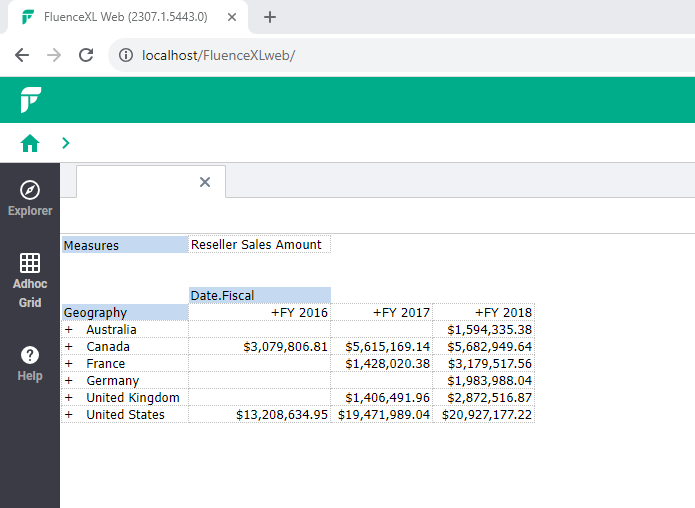Click the Date.Fiscal dimension header
The image size is (695, 508).
tap(259, 295)
